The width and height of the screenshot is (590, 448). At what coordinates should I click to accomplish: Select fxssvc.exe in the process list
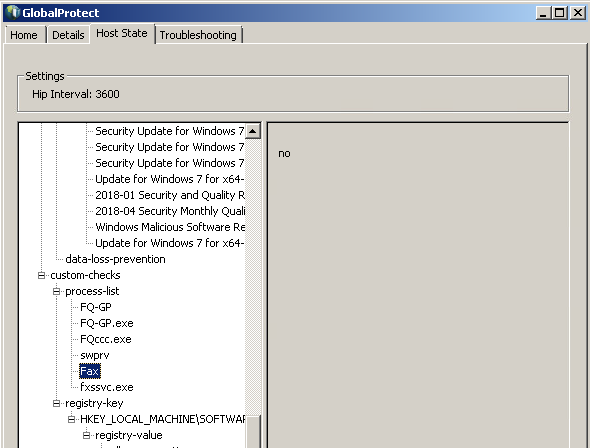point(107,387)
